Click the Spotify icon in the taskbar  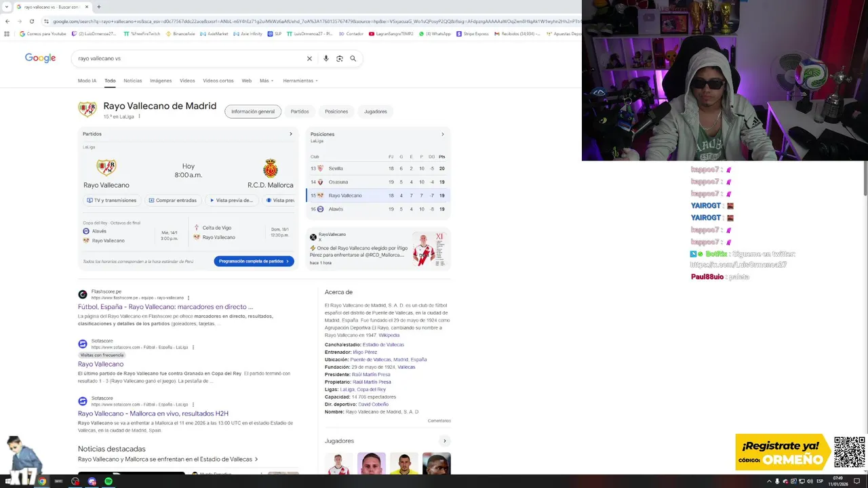[x=108, y=481]
